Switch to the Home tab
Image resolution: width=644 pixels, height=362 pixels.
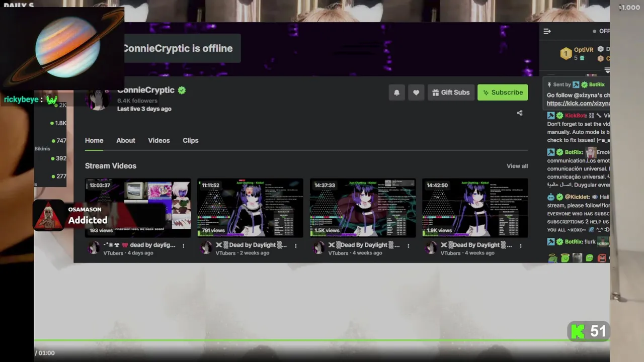pyautogui.click(x=94, y=140)
